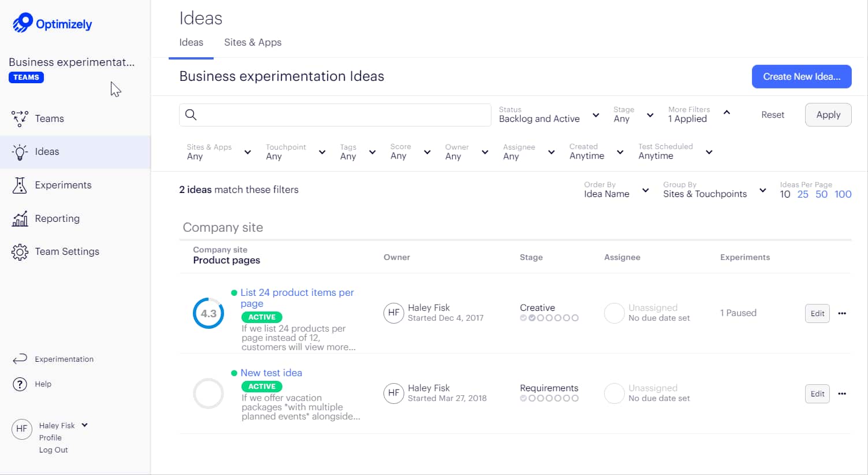Click the Create New Idea button

pyautogui.click(x=801, y=76)
